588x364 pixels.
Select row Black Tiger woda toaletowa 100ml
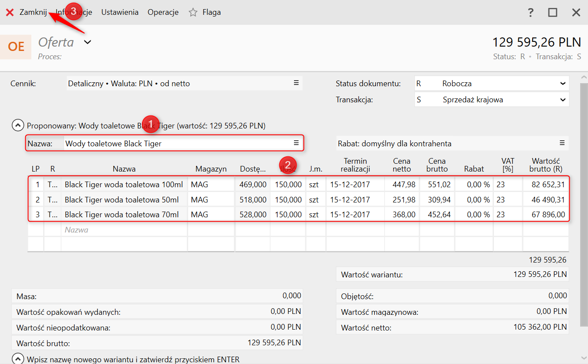(x=124, y=185)
